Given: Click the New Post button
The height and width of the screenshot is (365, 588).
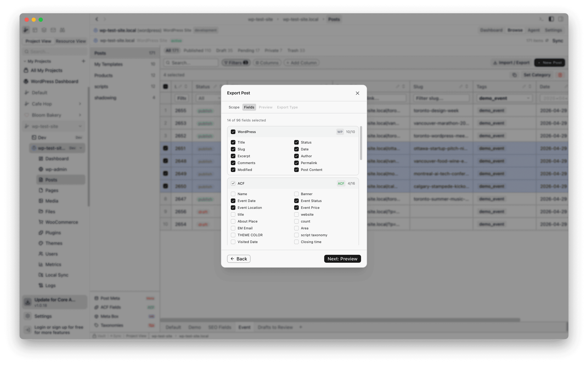Looking at the screenshot, I should (549, 63).
